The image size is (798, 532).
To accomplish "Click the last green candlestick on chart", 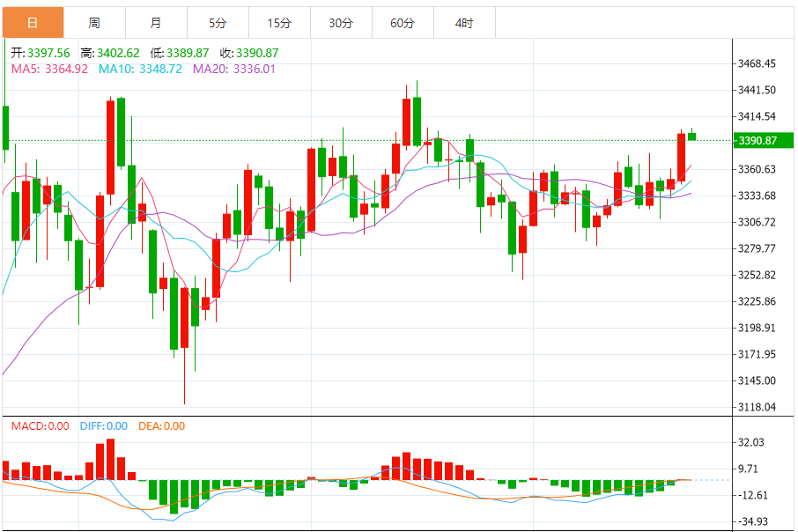I will click(x=691, y=136).
